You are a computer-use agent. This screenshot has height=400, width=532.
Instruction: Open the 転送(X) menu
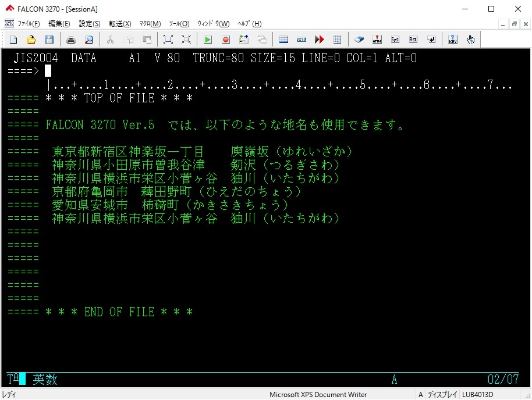pyautogui.click(x=120, y=24)
